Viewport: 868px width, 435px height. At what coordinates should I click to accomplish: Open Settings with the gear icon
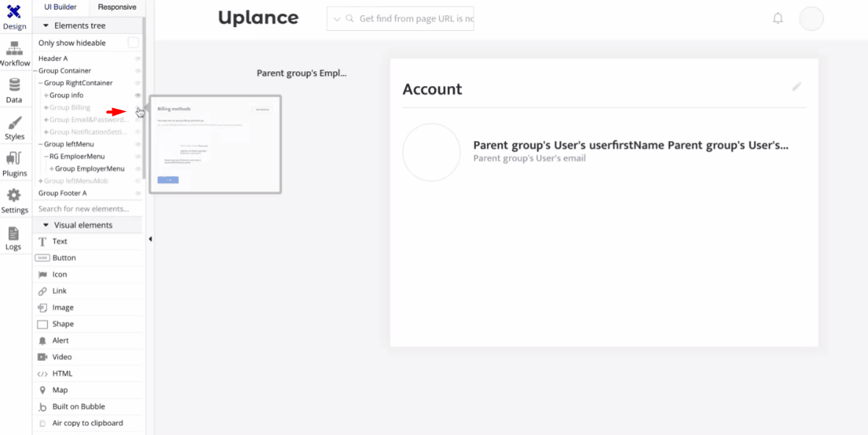coord(15,201)
